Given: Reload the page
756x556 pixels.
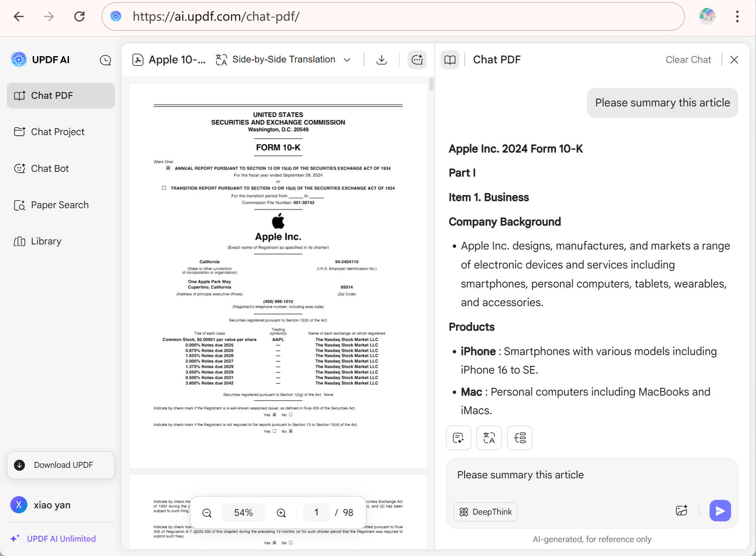Looking at the screenshot, I should click(x=79, y=16).
